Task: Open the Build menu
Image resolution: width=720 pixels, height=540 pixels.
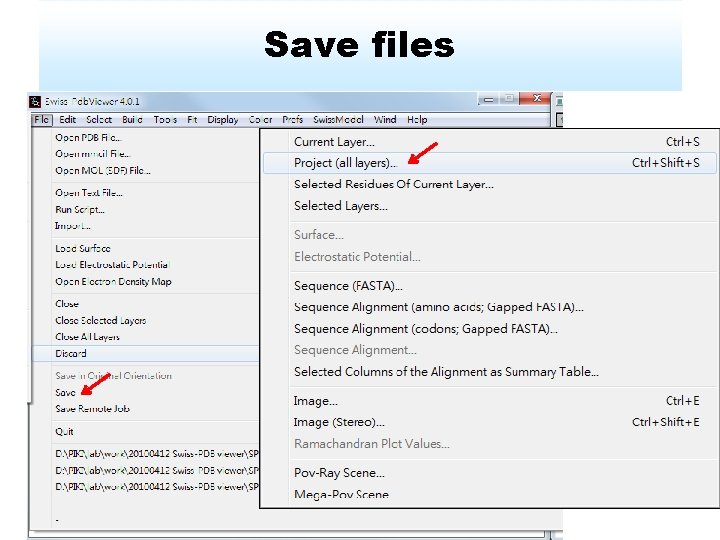Action: 132,120
